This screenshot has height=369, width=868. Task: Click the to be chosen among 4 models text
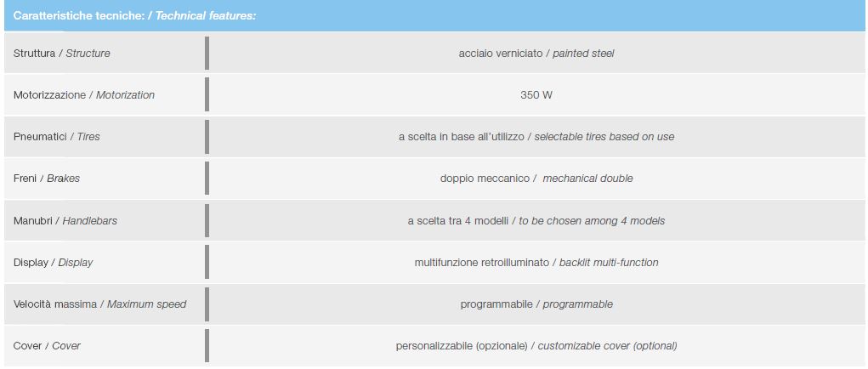[x=592, y=221]
